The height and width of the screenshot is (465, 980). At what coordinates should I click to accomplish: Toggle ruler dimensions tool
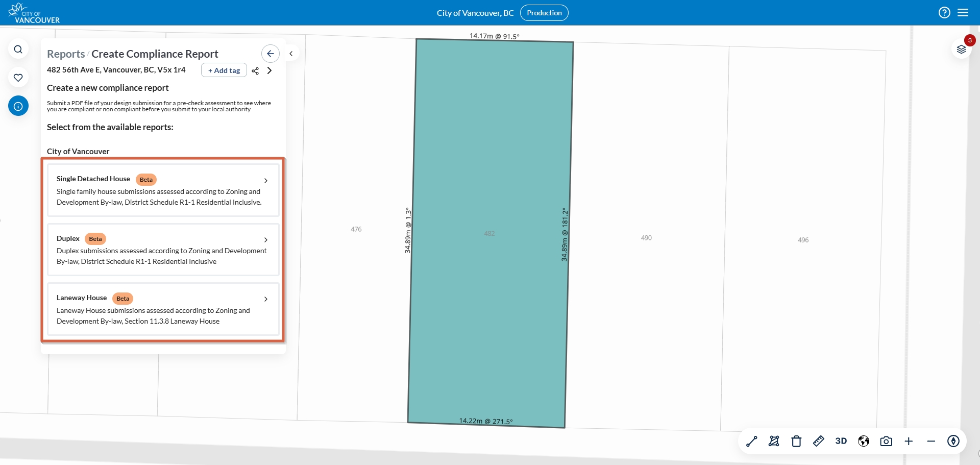819,441
